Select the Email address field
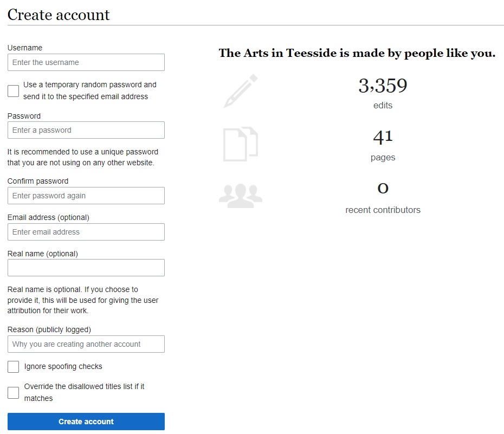This screenshot has width=504, height=434. [x=86, y=232]
